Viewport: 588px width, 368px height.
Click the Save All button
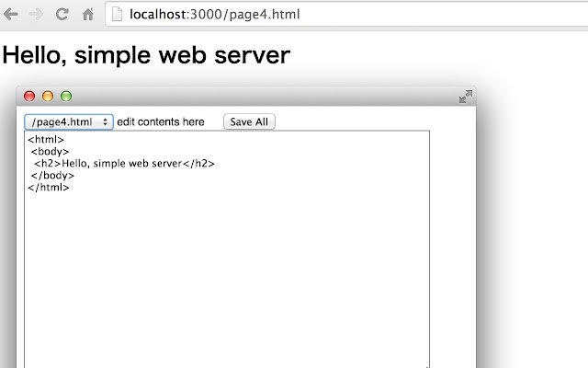tap(249, 121)
